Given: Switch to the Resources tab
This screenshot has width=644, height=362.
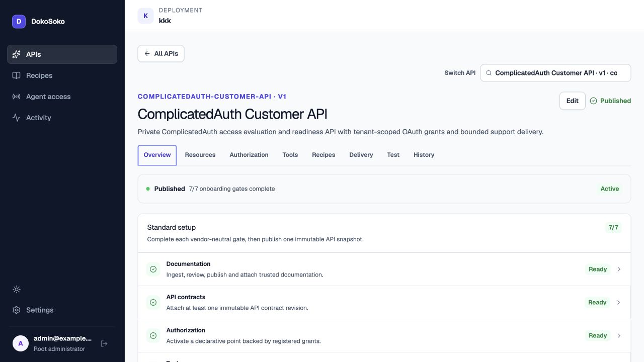Looking at the screenshot, I should (x=200, y=155).
